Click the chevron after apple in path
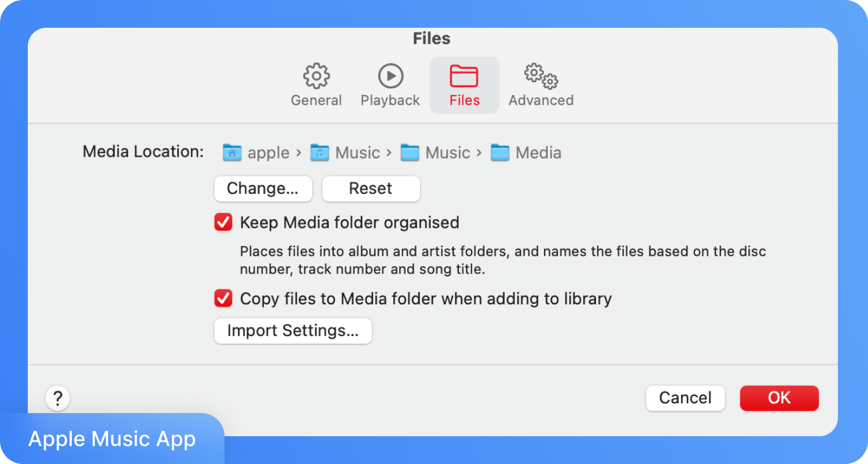Screen dimensions: 868x464 click(299, 153)
